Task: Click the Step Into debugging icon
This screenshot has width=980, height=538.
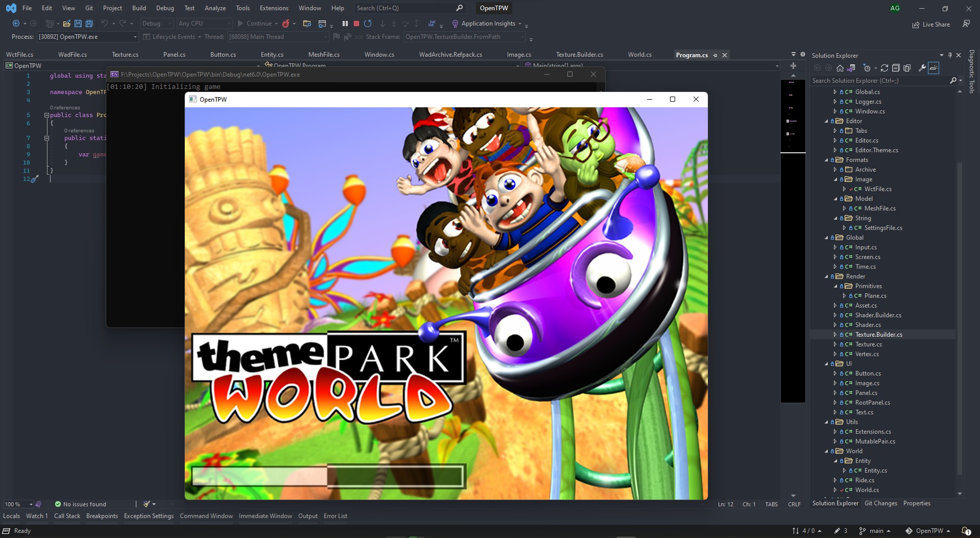Action: click(394, 24)
